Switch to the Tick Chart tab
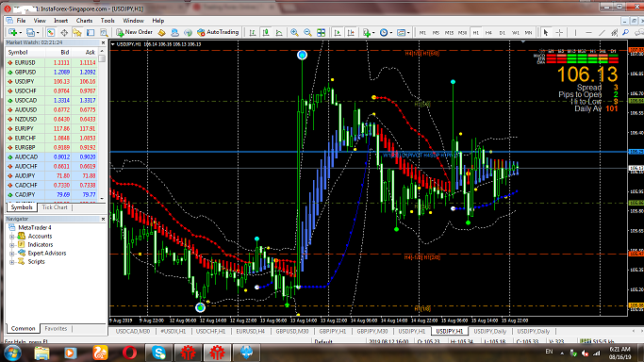Viewport: 644px width, 362px height. point(55,207)
